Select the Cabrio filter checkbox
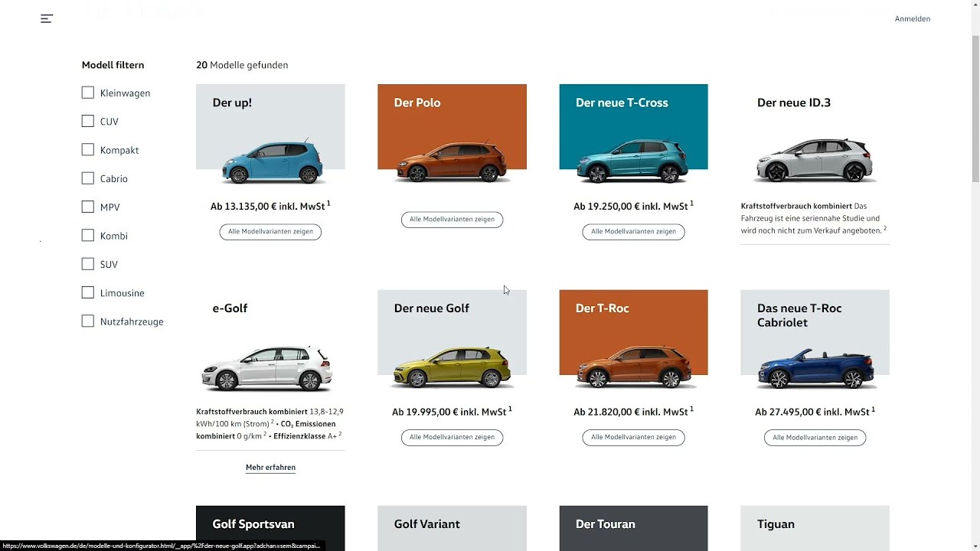The height and width of the screenshot is (551, 980). click(87, 178)
